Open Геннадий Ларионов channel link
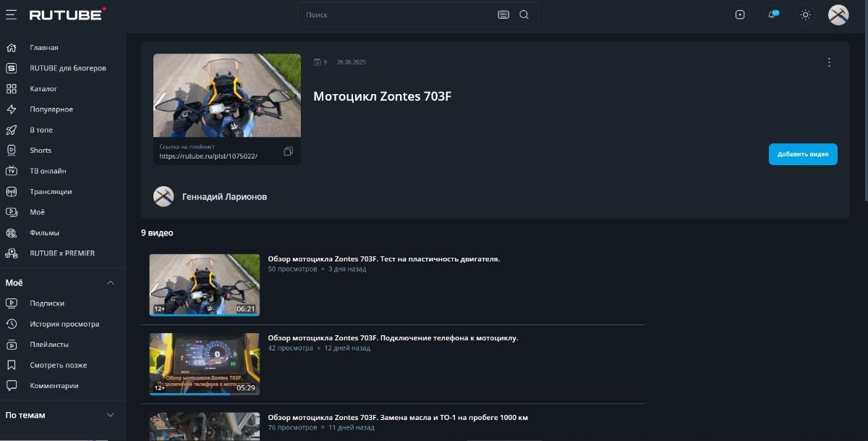Image resolution: width=868 pixels, height=441 pixels. (x=224, y=196)
